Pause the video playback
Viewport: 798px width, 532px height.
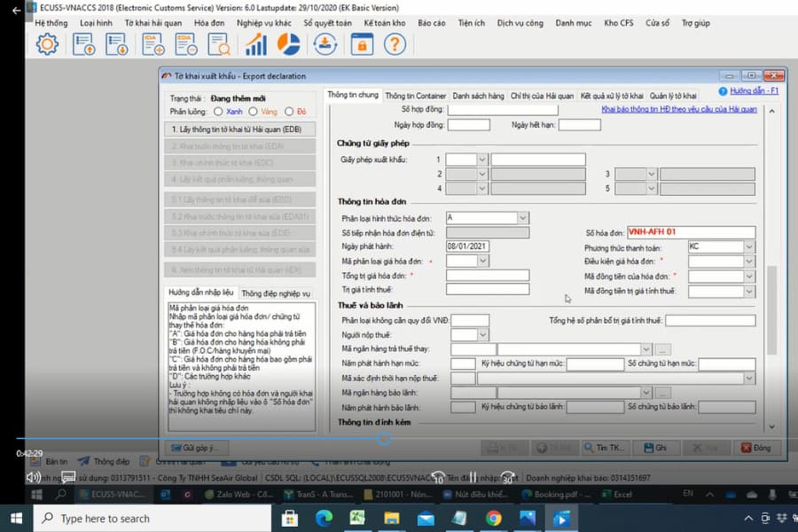(x=473, y=477)
